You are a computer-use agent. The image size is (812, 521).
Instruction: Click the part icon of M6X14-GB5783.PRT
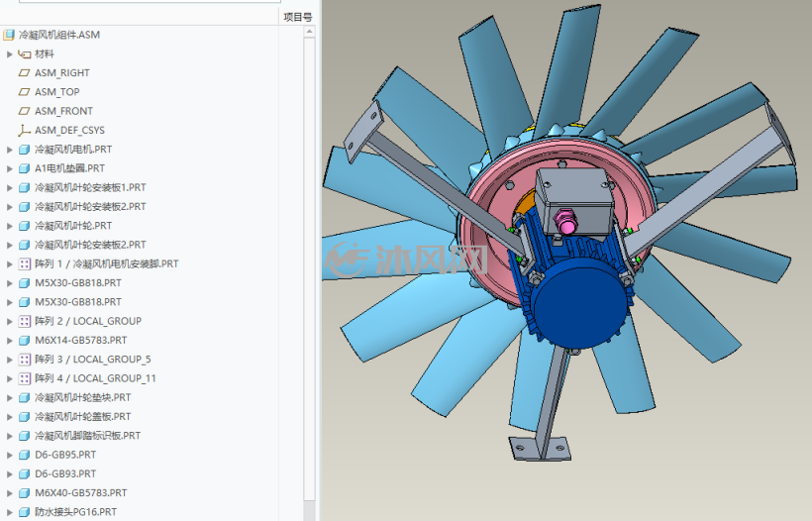click(25, 341)
